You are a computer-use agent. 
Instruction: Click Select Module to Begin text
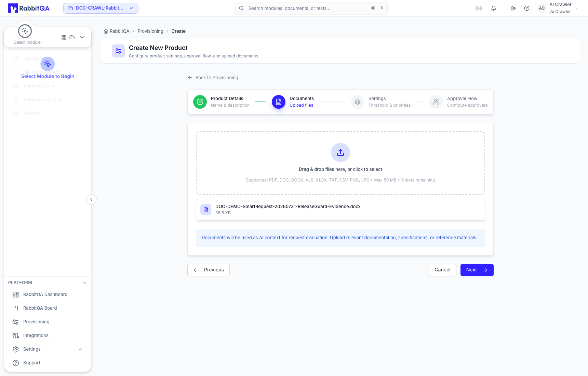48,76
